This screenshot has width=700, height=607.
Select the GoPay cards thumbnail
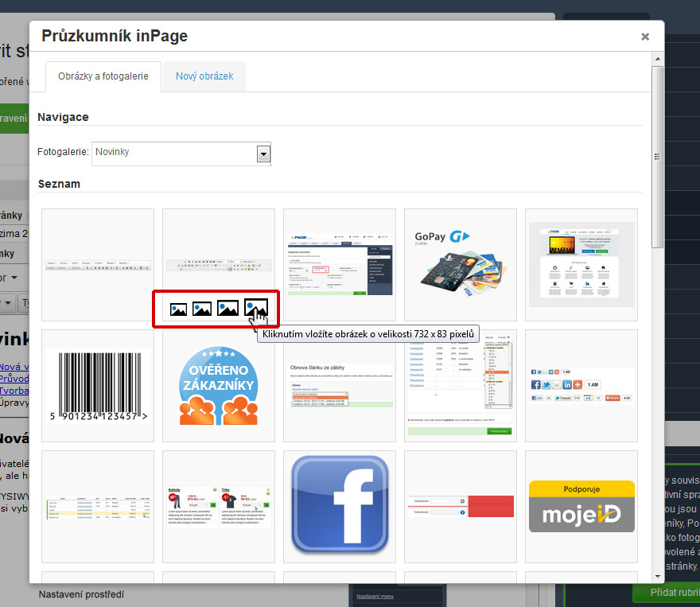coord(461,265)
